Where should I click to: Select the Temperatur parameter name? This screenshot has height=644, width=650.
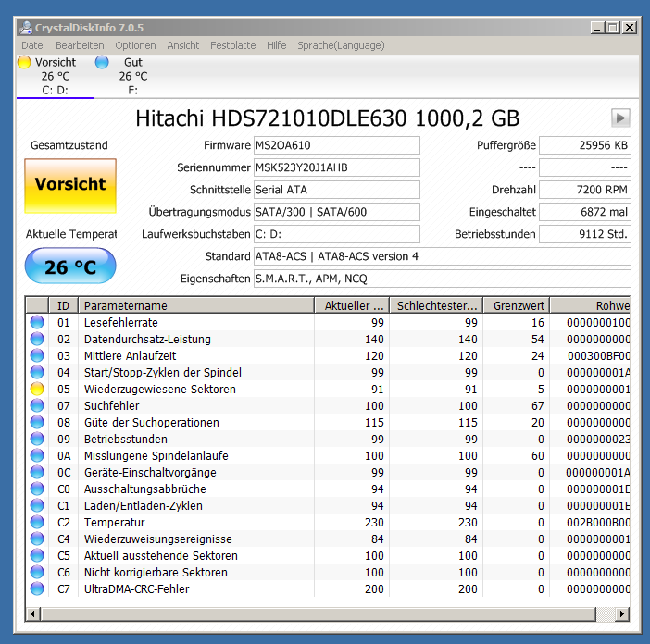point(115,523)
